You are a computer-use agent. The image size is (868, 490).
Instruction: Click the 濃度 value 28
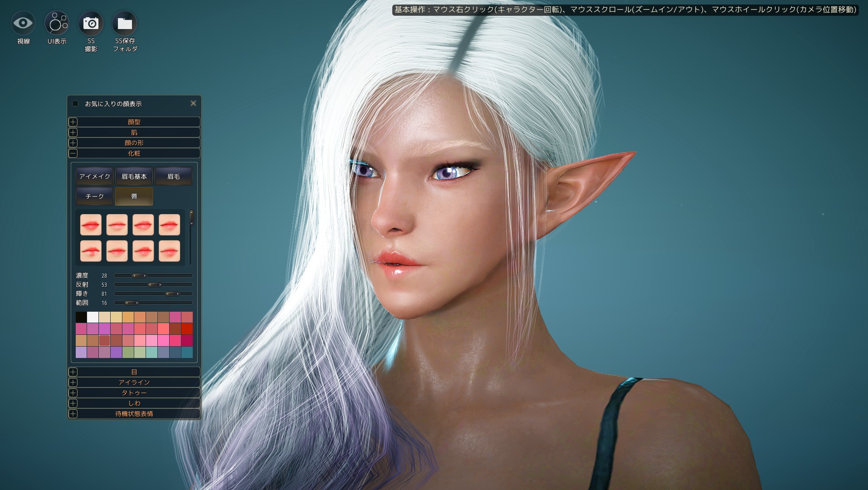click(x=104, y=276)
